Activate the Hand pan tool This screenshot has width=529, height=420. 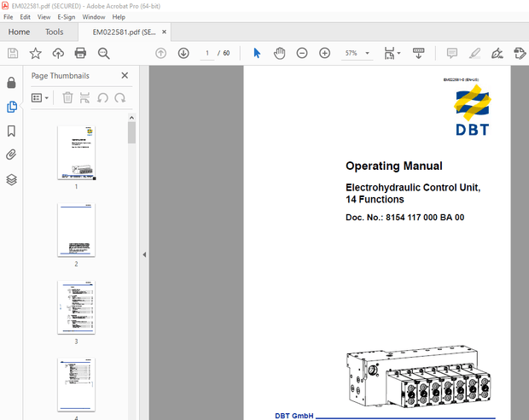(279, 53)
